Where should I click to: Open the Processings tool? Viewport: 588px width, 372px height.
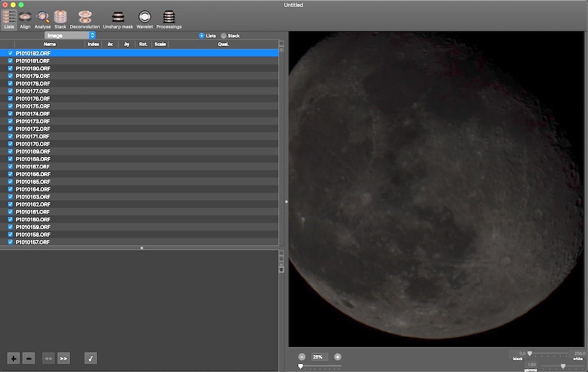pos(169,20)
